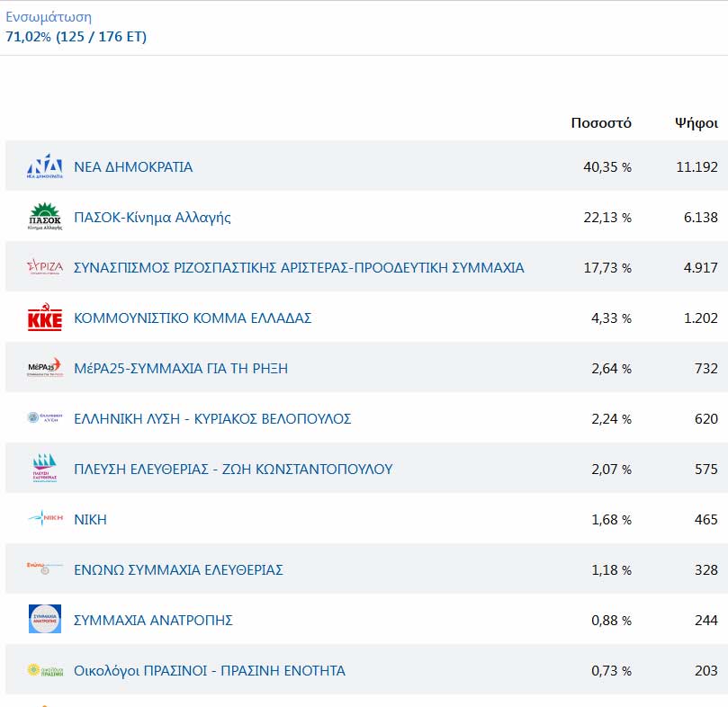Screen dimensions: 728x707
Task: Select the 22,13 % percentage cell
Action: tap(607, 218)
